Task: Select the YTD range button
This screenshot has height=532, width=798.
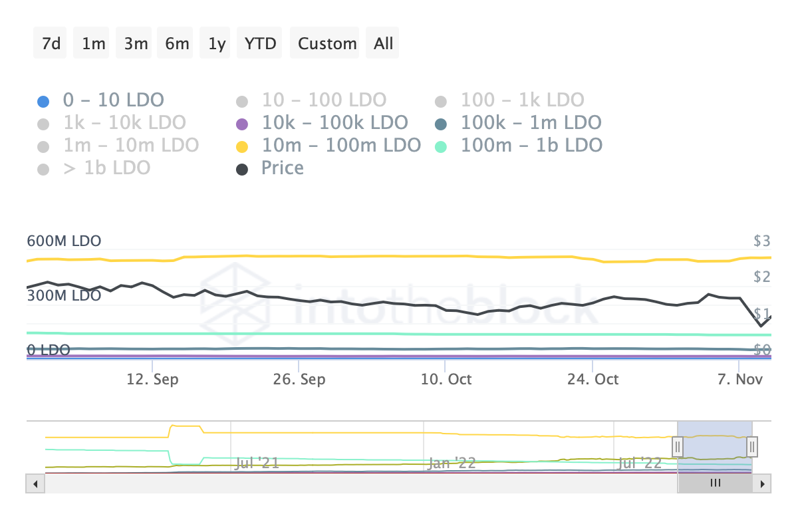Action: 260,44
